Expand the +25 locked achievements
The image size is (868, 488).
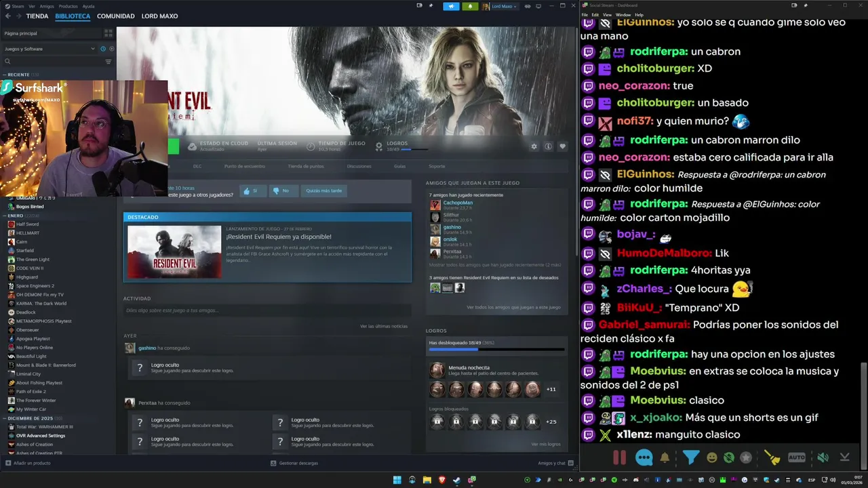pos(551,422)
